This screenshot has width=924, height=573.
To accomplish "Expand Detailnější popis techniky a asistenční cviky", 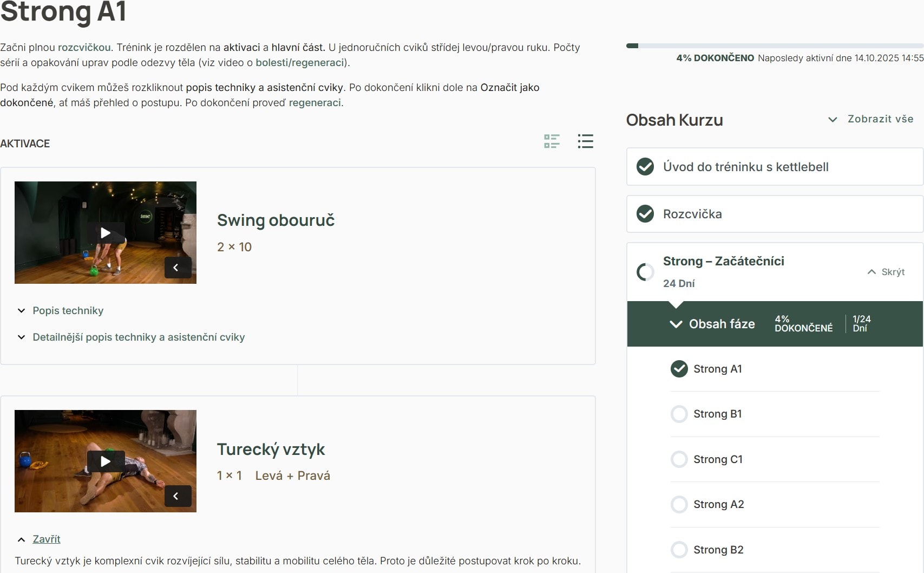I will click(138, 337).
